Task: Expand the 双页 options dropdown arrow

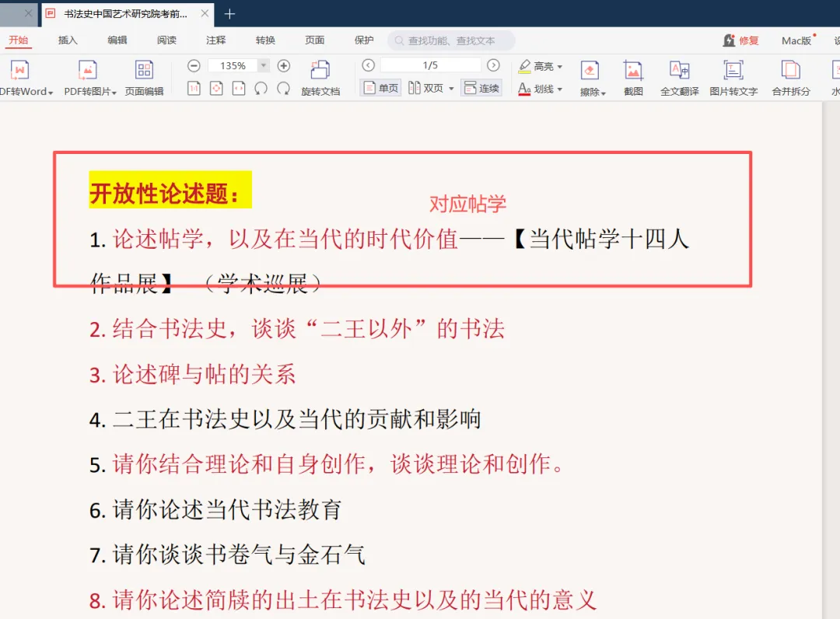Action: [451, 89]
